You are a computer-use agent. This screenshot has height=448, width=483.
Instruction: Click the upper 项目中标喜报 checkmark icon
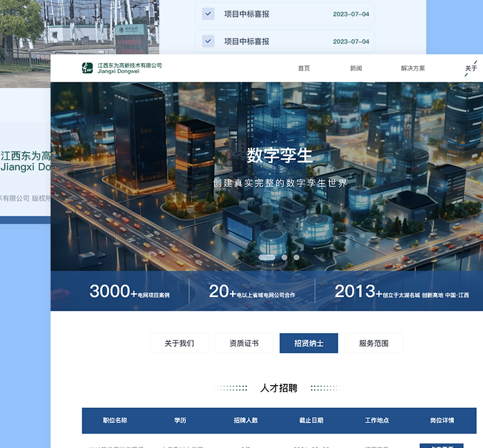click(208, 14)
